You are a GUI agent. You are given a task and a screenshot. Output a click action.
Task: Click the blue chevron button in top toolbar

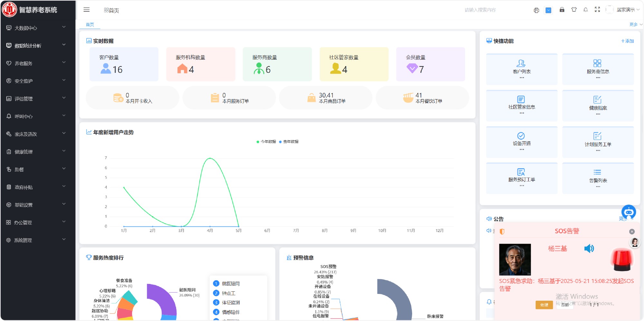tap(548, 10)
